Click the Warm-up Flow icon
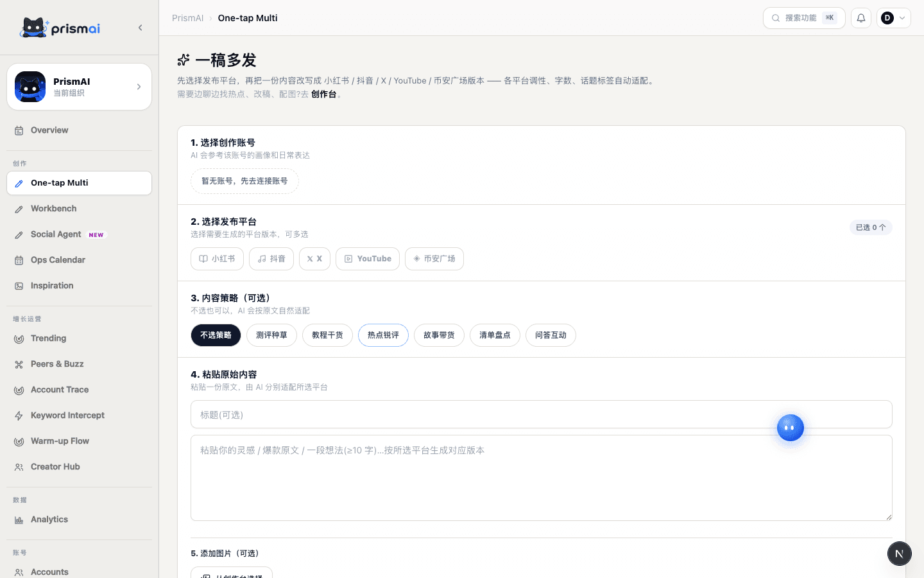 pos(19,441)
